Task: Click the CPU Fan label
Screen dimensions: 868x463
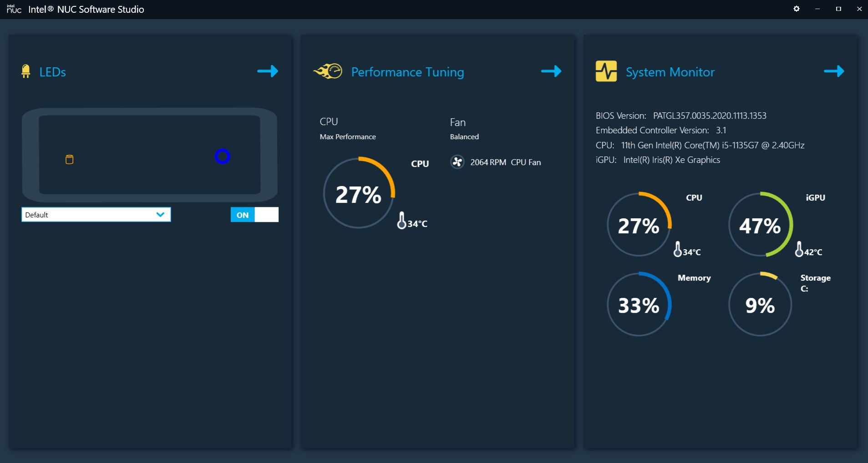Action: 526,162
